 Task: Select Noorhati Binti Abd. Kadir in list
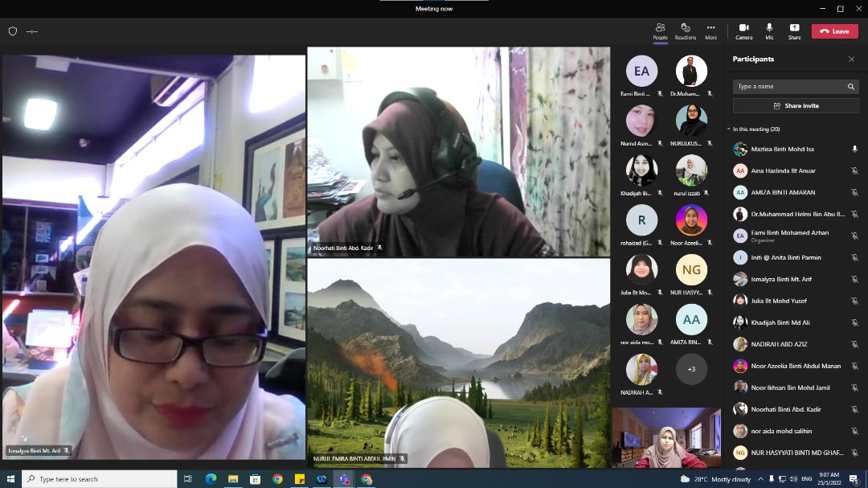796,408
